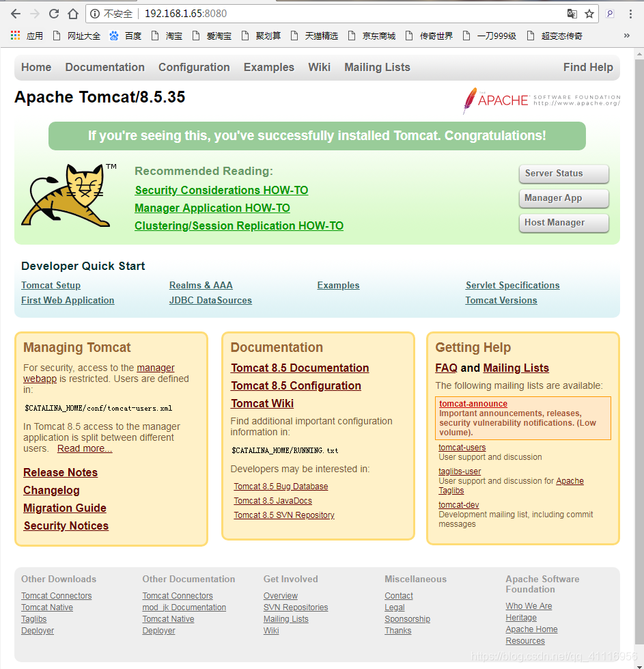
Task: Open Clustering/Session Replication HOW-TO link
Action: [x=239, y=226]
